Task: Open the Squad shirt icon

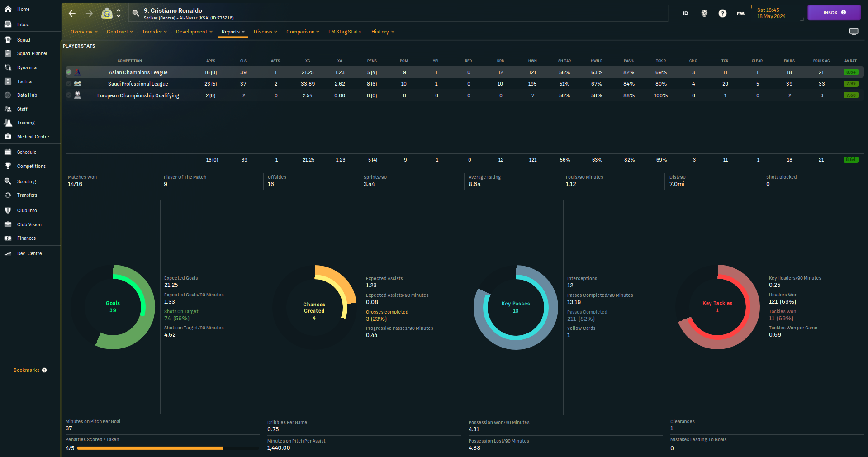Action: click(8, 40)
